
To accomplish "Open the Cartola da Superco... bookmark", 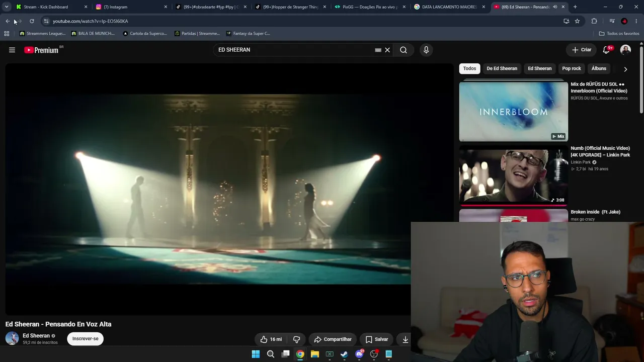I will pos(145,34).
